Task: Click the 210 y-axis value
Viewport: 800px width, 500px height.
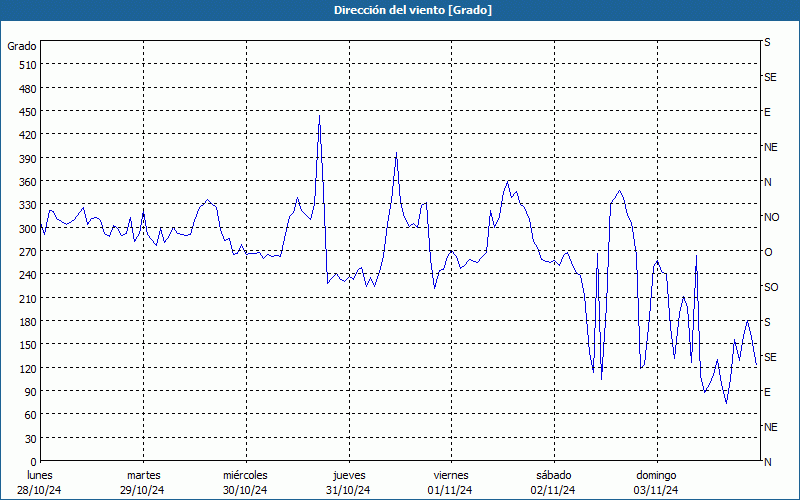Action: click(28, 298)
